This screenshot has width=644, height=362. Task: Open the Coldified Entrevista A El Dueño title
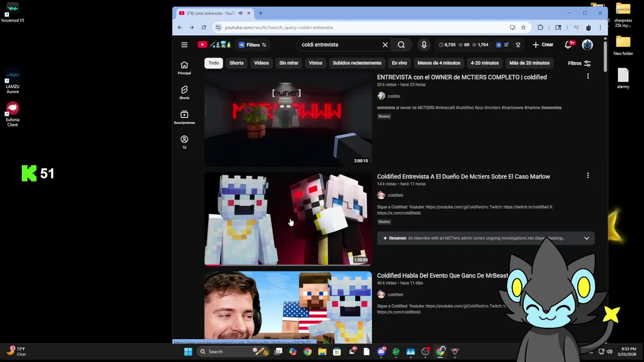pyautogui.click(x=463, y=176)
